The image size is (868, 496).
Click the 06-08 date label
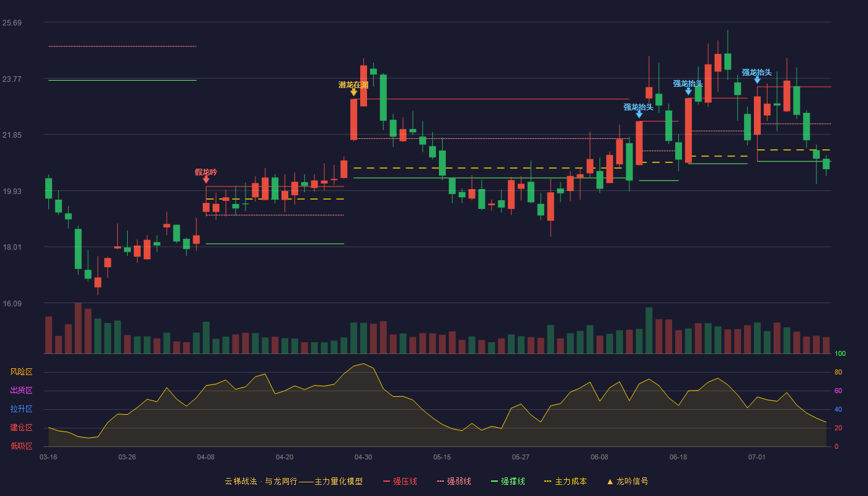600,457
